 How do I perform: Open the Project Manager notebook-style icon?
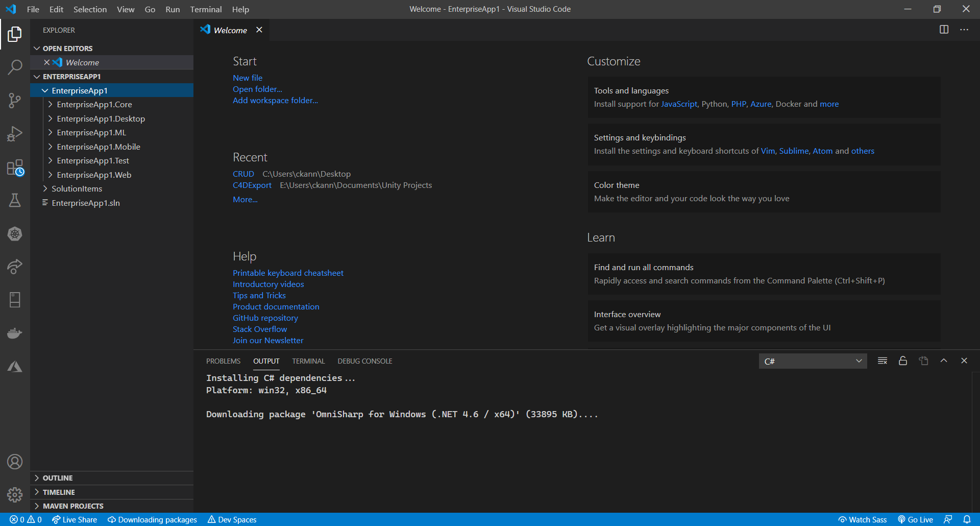pyautogui.click(x=15, y=300)
